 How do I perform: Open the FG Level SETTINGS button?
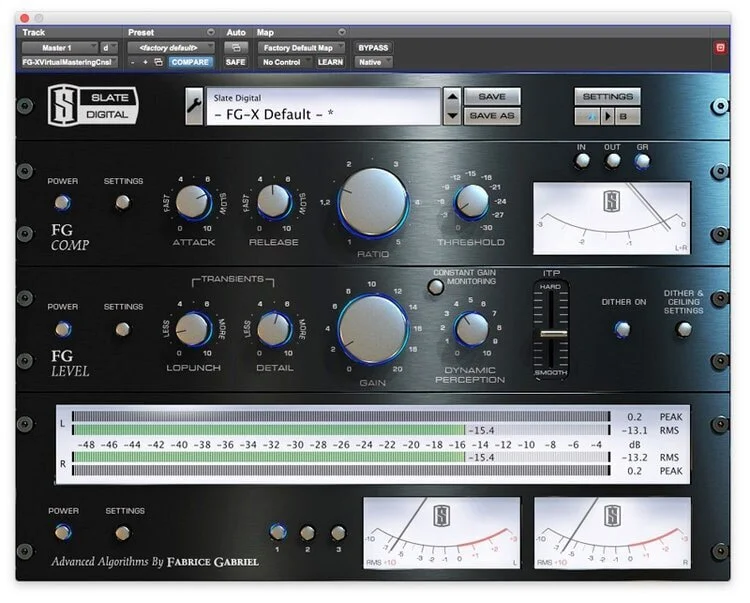[x=123, y=329]
